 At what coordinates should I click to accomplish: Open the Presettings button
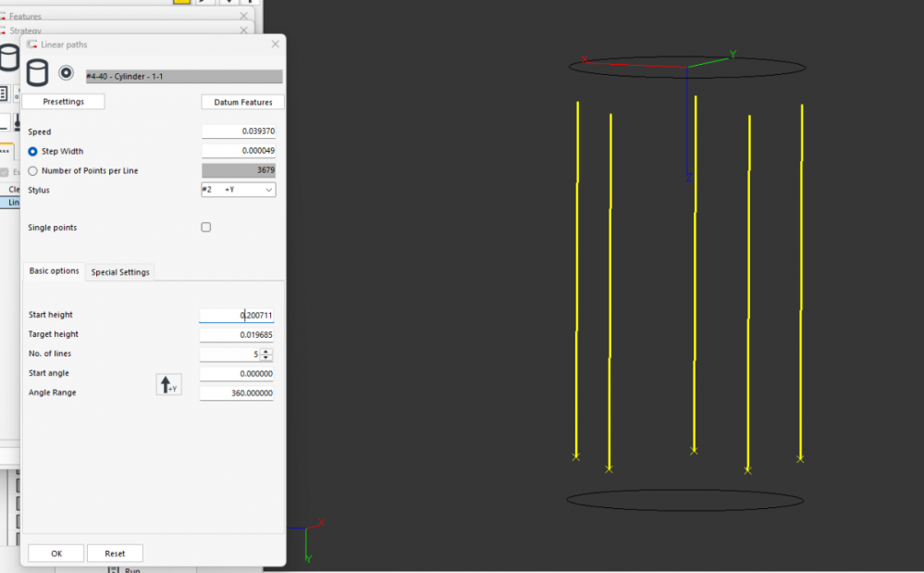[x=63, y=102]
